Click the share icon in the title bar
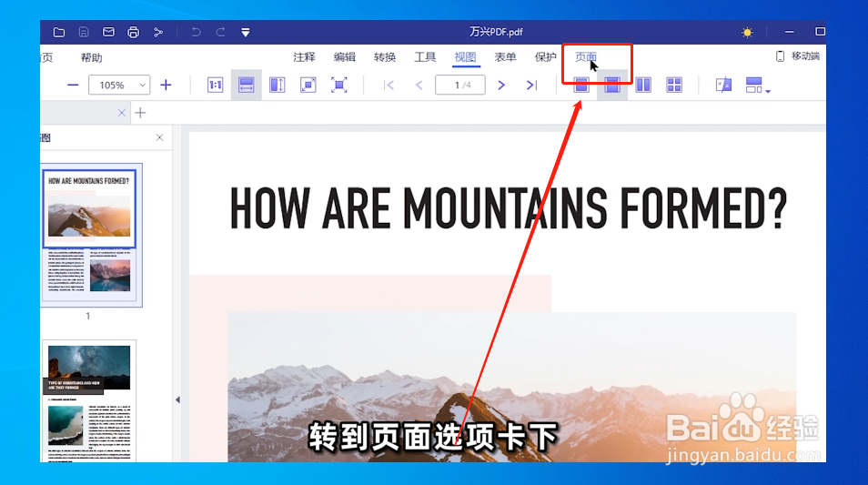Image resolution: width=868 pixels, height=485 pixels. point(158,32)
